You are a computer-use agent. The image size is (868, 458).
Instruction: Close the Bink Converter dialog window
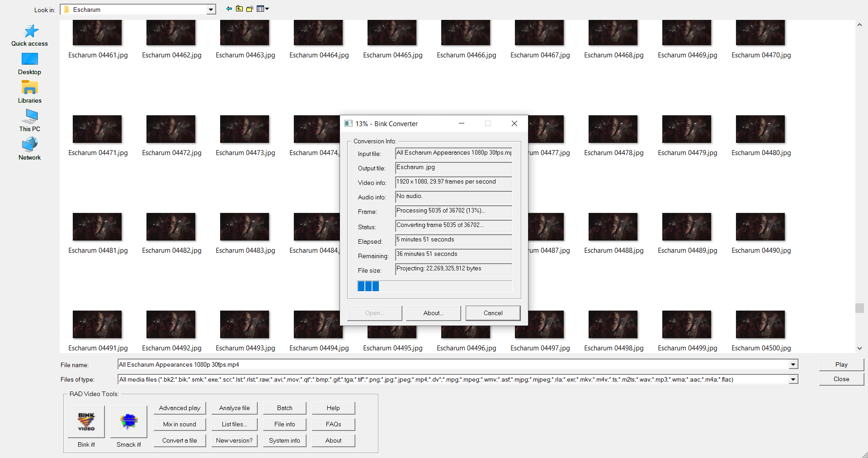click(514, 123)
